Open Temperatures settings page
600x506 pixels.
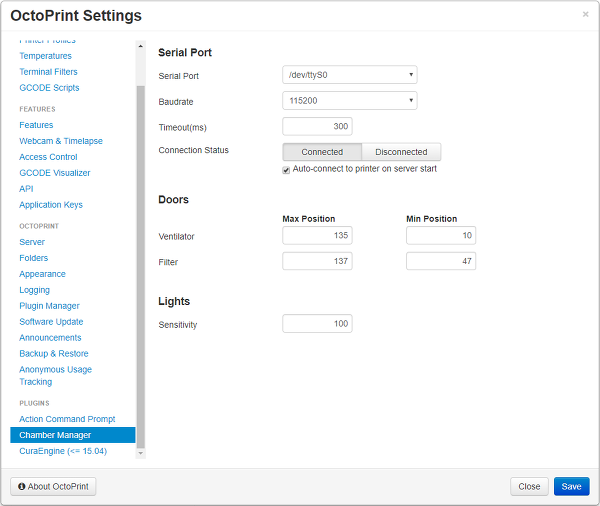point(46,56)
